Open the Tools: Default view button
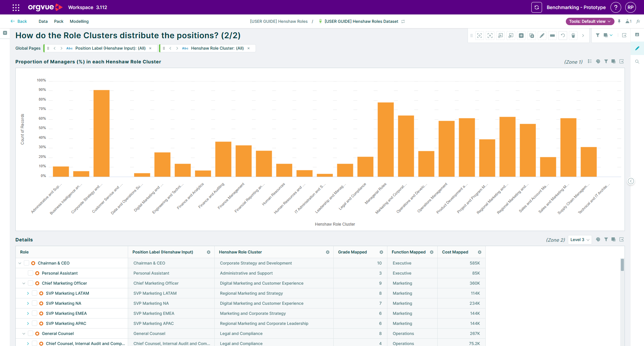Image resolution: width=644 pixels, height=346 pixels. click(590, 21)
